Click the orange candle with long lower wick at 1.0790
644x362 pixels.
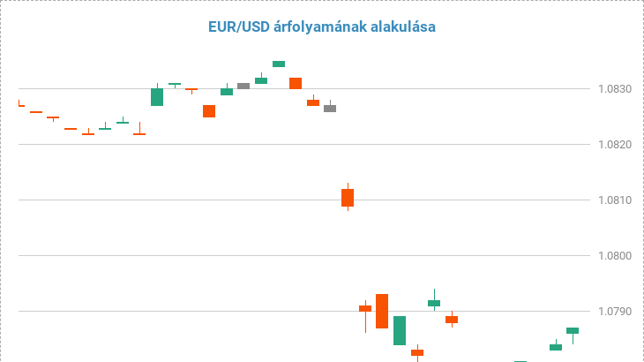[365, 308]
